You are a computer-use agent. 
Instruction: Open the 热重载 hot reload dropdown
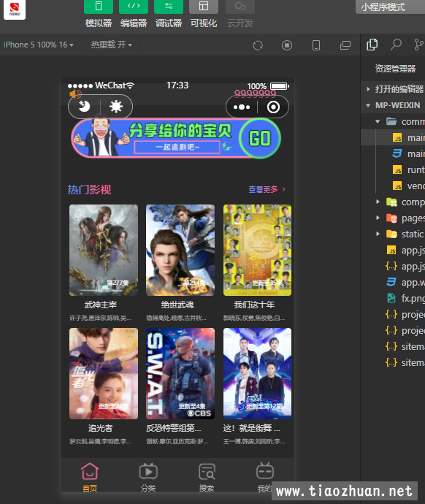[x=112, y=45]
